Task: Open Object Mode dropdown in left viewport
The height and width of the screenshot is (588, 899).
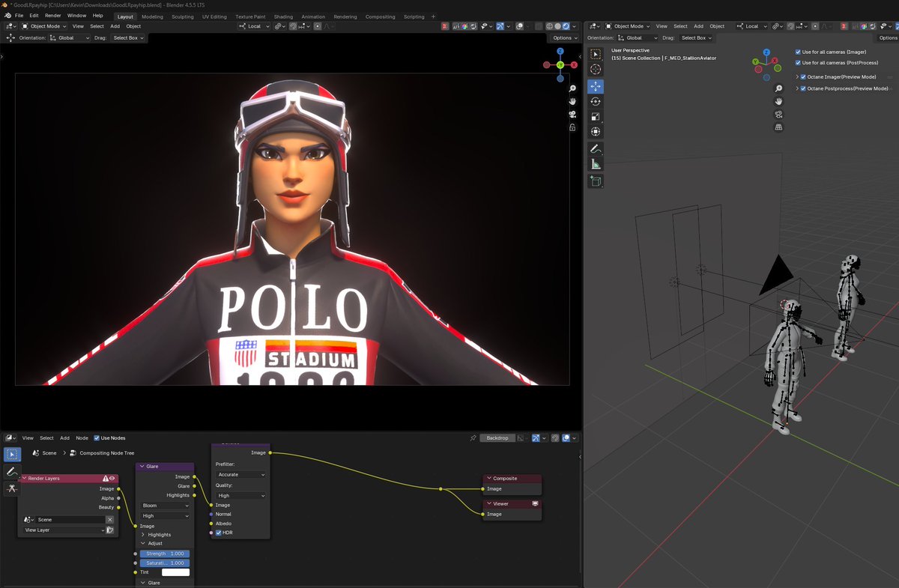Action: tap(45, 26)
